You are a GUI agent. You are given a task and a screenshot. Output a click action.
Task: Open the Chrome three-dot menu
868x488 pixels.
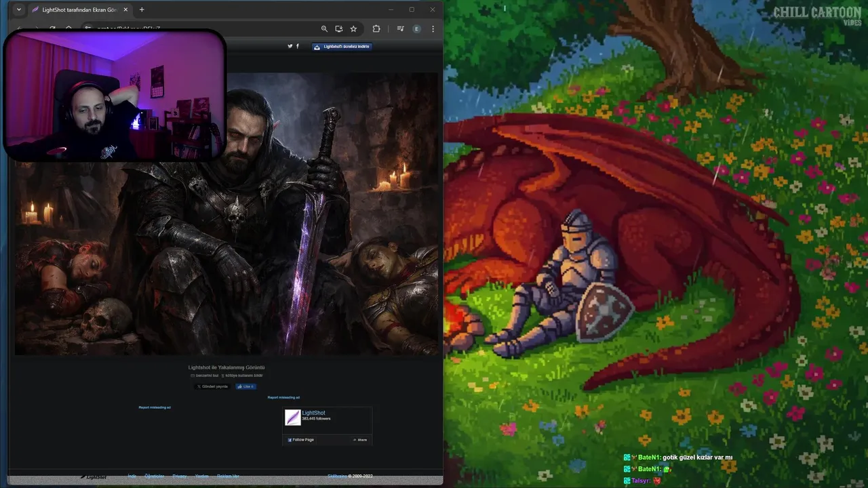[x=433, y=28]
